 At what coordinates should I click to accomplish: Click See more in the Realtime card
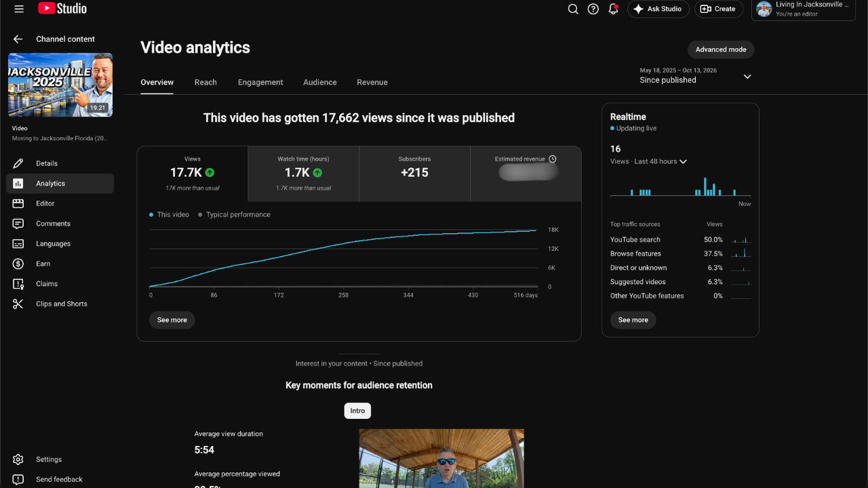coord(633,320)
